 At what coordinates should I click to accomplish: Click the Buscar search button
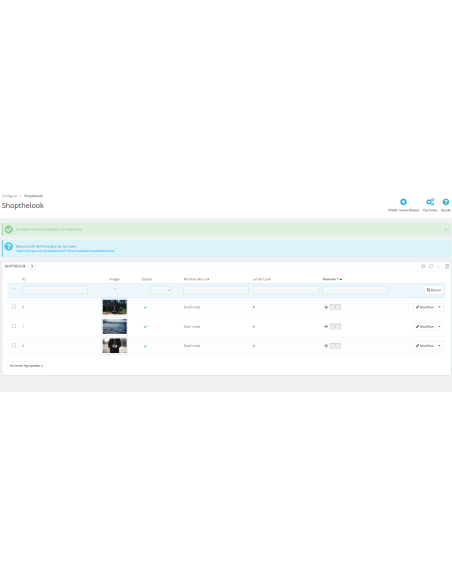click(x=434, y=290)
